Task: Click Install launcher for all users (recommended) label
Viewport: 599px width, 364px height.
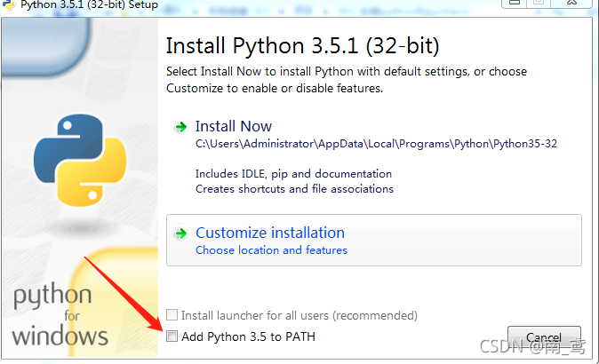Action: coord(299,315)
